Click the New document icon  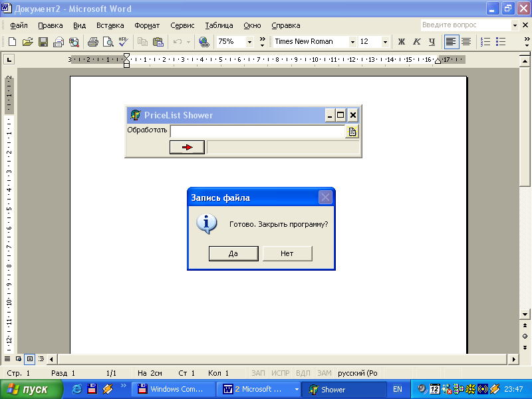tap(12, 42)
